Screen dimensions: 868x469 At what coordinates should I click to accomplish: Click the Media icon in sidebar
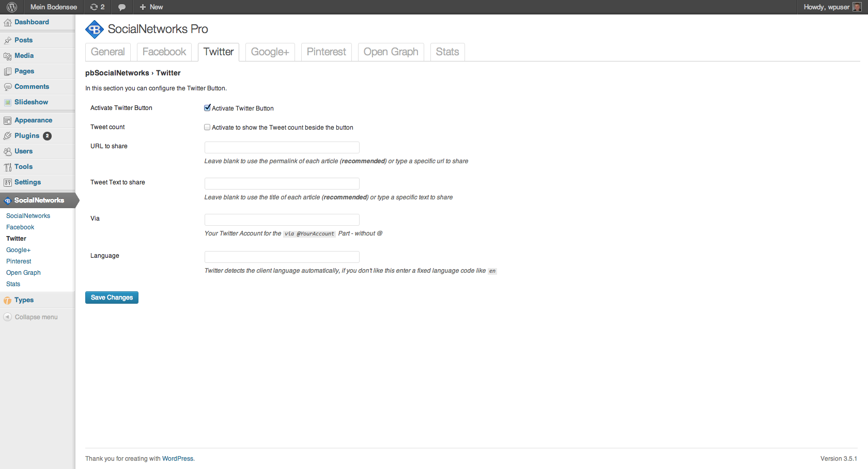(x=8, y=56)
